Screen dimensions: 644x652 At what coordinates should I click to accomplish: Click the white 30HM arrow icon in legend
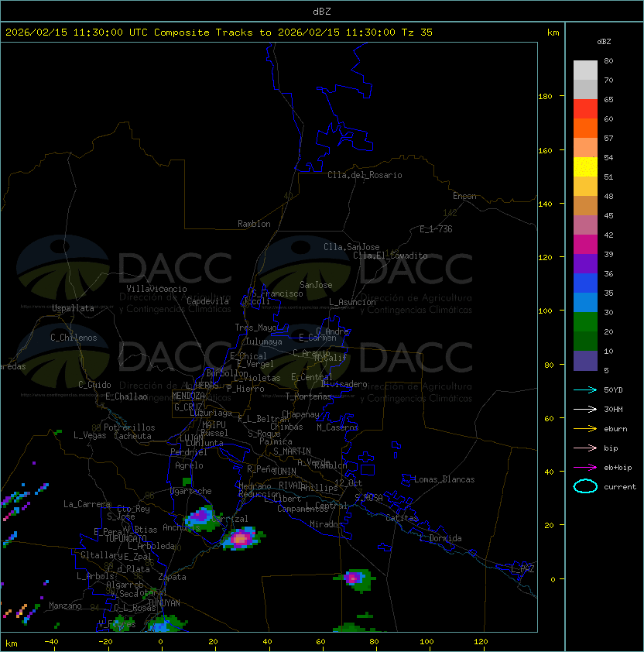pos(585,409)
